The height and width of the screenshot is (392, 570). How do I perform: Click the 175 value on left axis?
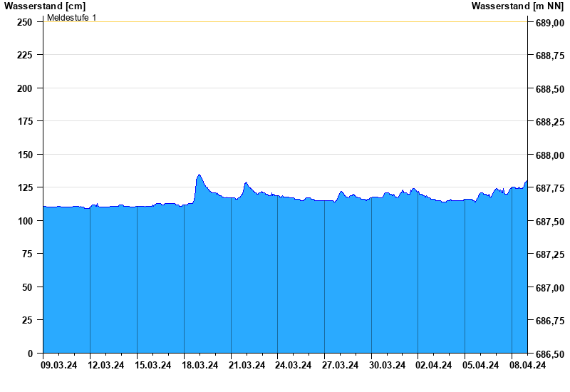(25, 121)
